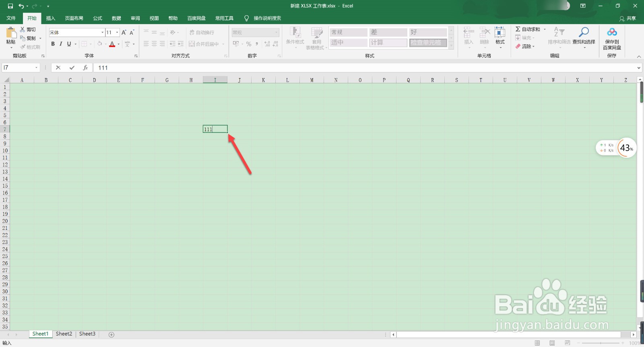Click the fill color paint bucket
644x347 pixels.
tap(100, 44)
